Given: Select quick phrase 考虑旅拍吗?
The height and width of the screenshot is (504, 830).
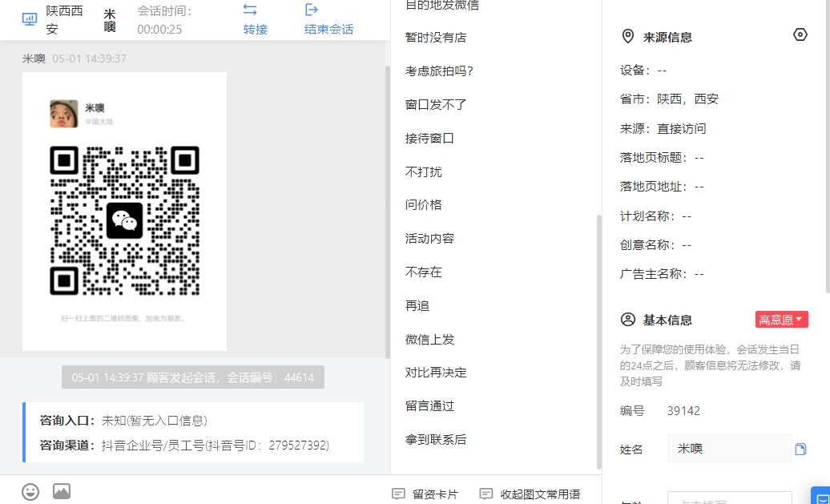Looking at the screenshot, I should pyautogui.click(x=439, y=71).
